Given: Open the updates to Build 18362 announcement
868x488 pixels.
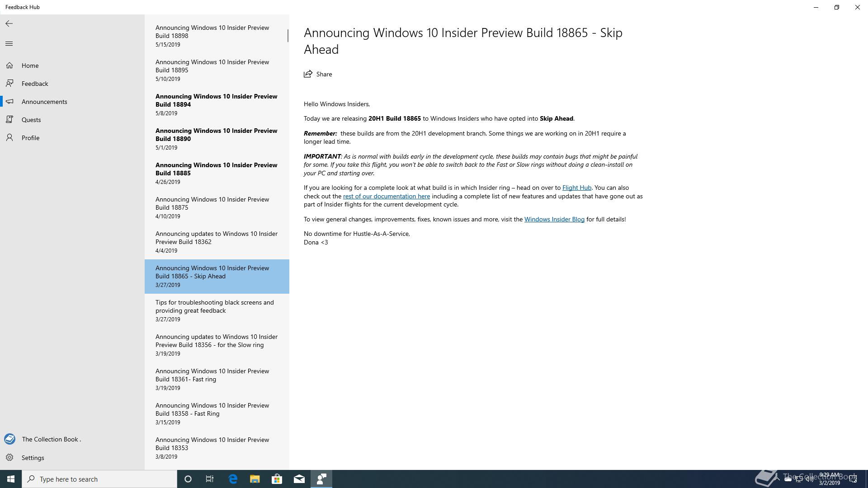Looking at the screenshot, I should point(217,242).
